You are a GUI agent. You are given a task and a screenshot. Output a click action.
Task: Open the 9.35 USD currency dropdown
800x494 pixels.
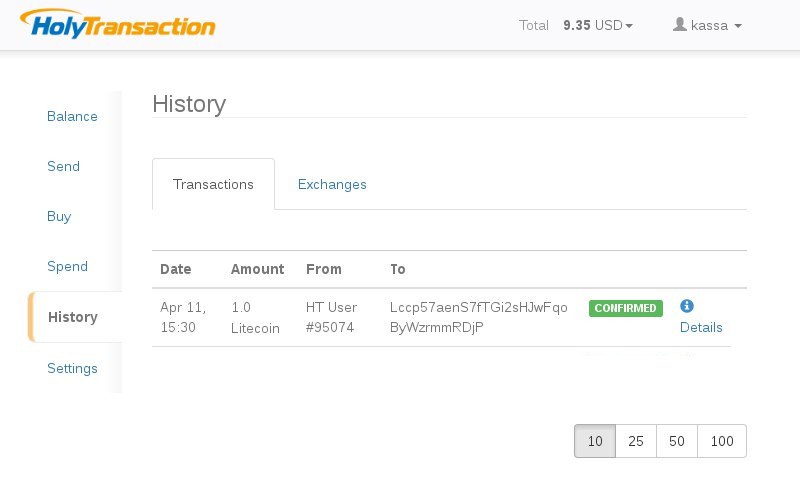[598, 25]
